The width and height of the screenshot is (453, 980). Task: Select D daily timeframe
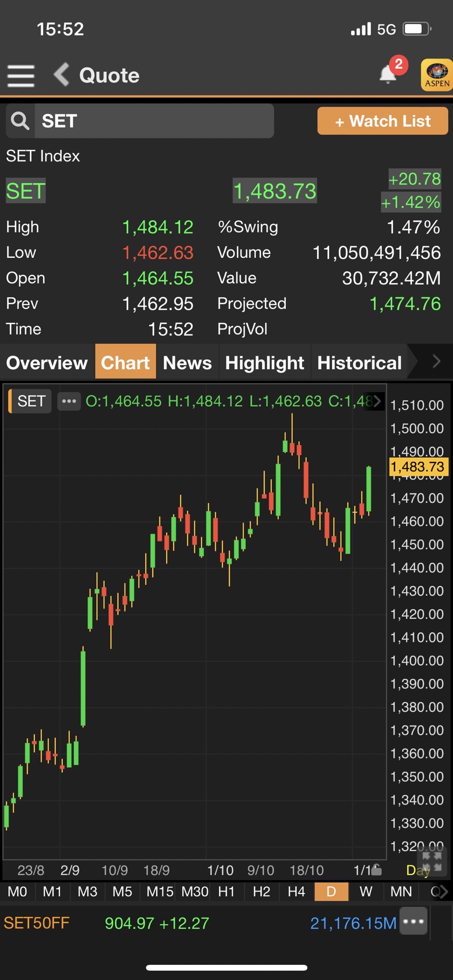pyautogui.click(x=331, y=891)
